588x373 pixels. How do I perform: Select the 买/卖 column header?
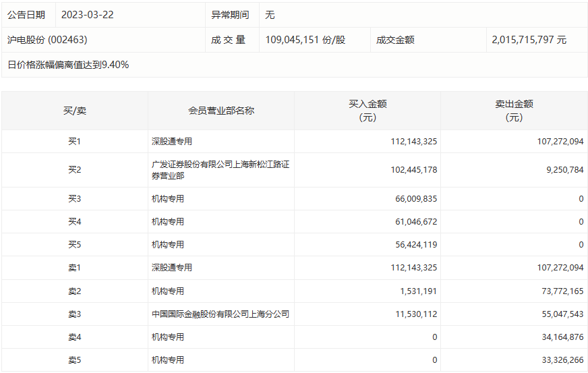point(74,111)
